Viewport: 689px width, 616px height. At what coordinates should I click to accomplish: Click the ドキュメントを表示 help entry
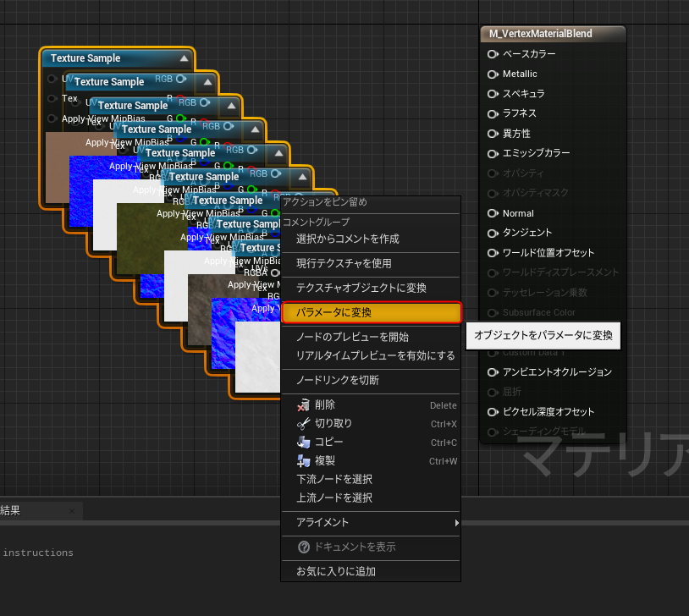pos(371,547)
